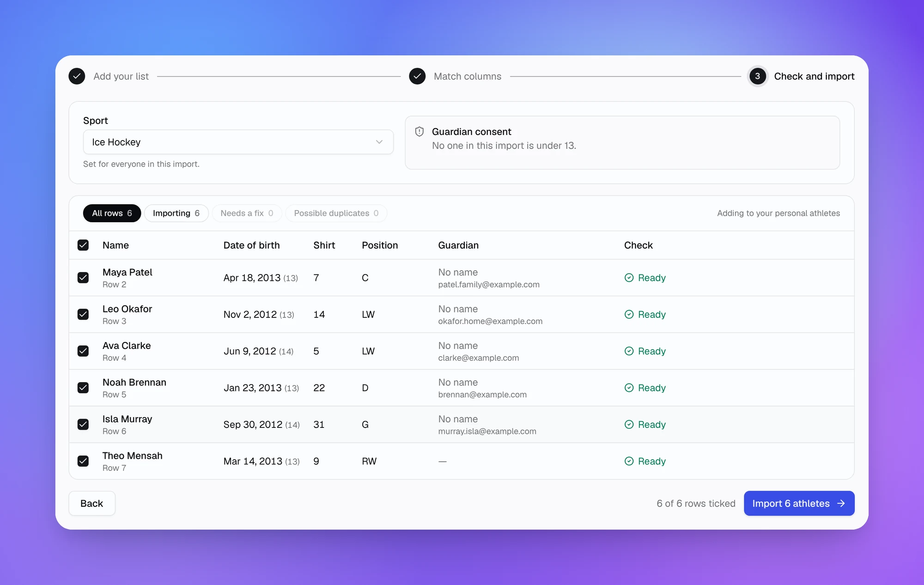This screenshot has height=585, width=924.
Task: Click the Match columns step checkmark icon
Action: 417,76
